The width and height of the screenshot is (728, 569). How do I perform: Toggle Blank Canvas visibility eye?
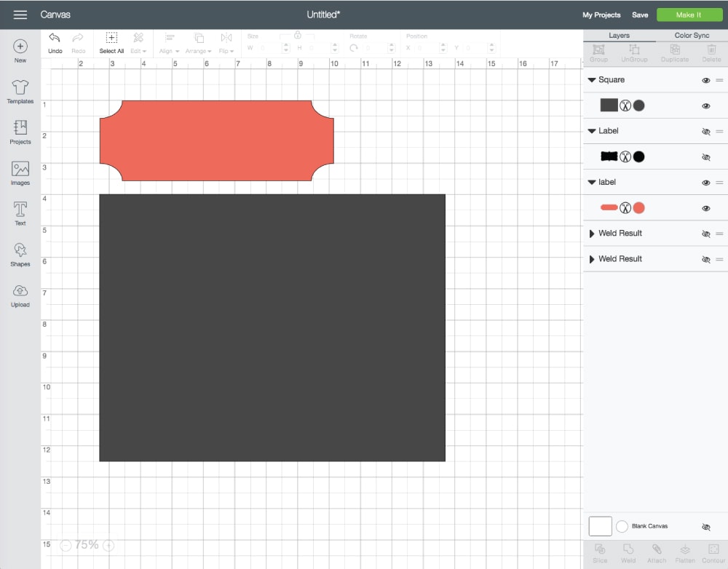tap(705, 527)
